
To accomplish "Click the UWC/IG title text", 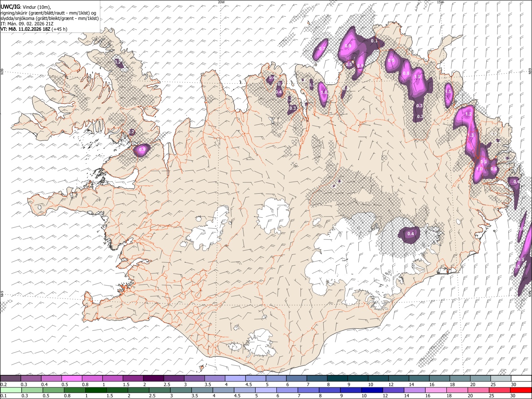I will pyautogui.click(x=10, y=7).
